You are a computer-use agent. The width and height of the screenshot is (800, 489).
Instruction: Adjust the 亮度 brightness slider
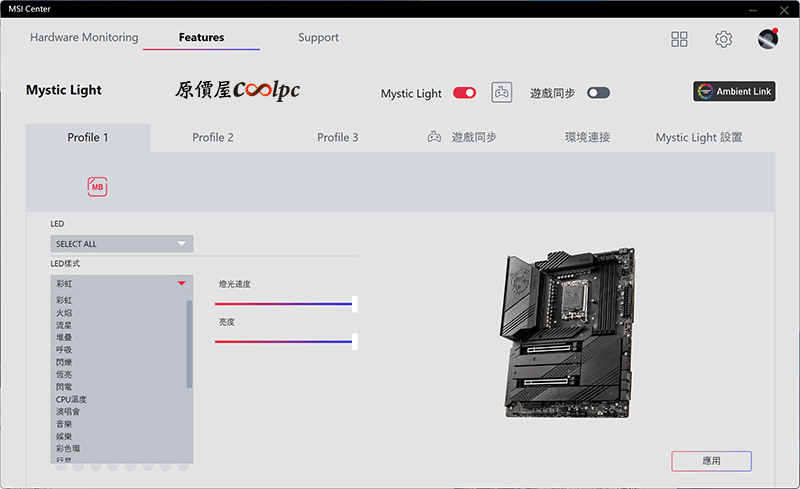pos(286,341)
